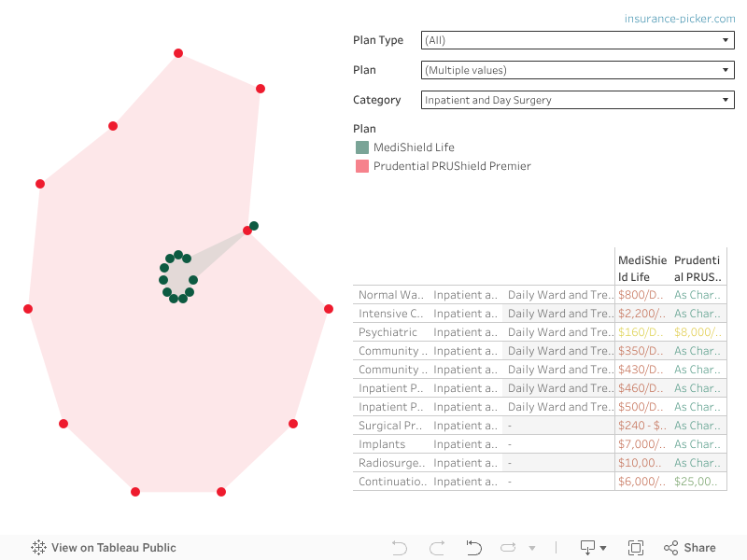Open the Download options icon
The height and width of the screenshot is (560, 747).
(x=592, y=548)
